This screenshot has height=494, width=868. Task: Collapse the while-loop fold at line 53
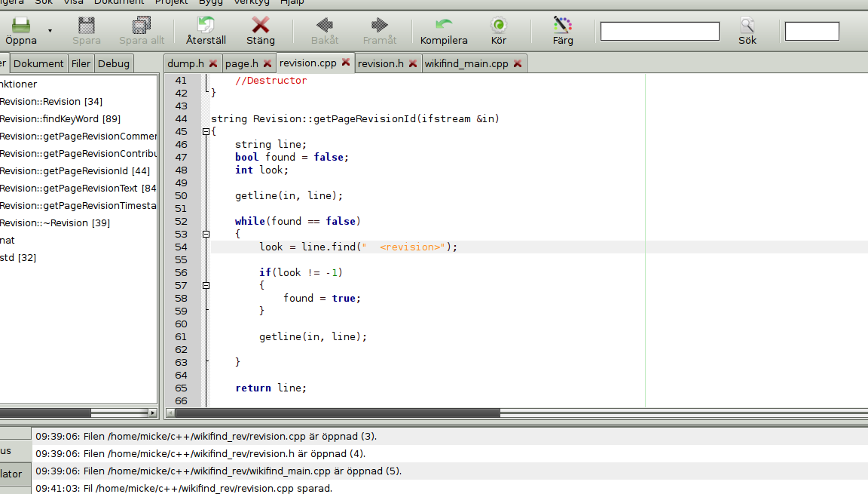pyautogui.click(x=206, y=235)
